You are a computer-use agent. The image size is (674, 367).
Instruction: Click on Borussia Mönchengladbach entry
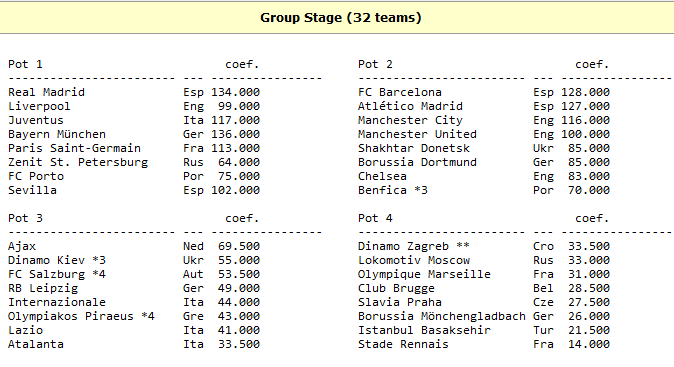coord(442,316)
